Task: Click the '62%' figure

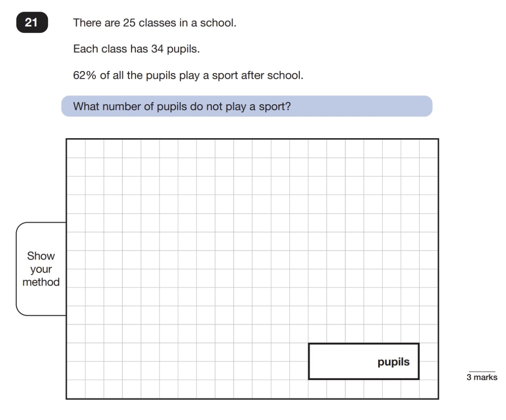Action: click(85, 75)
